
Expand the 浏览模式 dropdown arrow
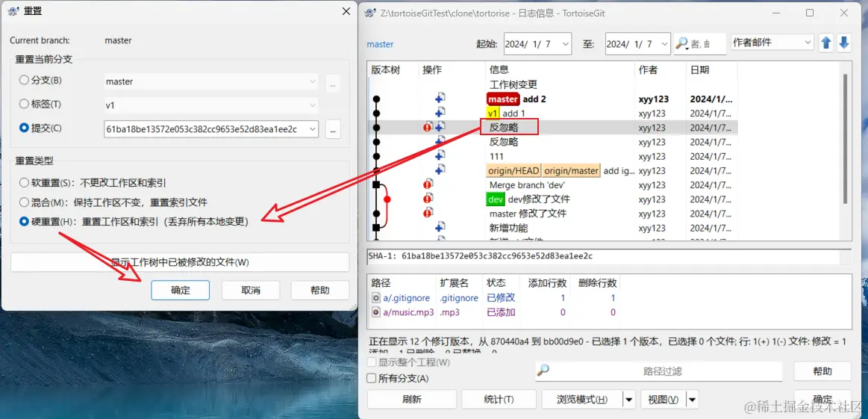(x=629, y=400)
